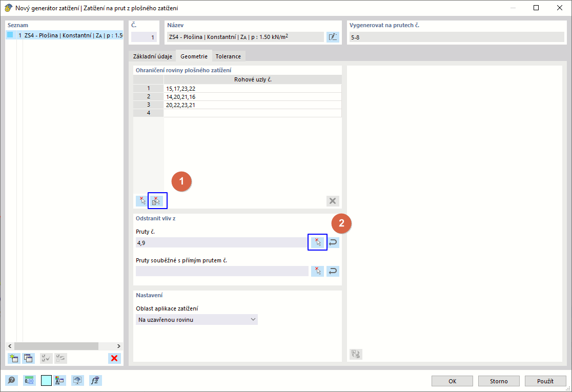572x392 pixels.
Task: Click preview panel icon at bottom right pane
Action: coord(356,354)
